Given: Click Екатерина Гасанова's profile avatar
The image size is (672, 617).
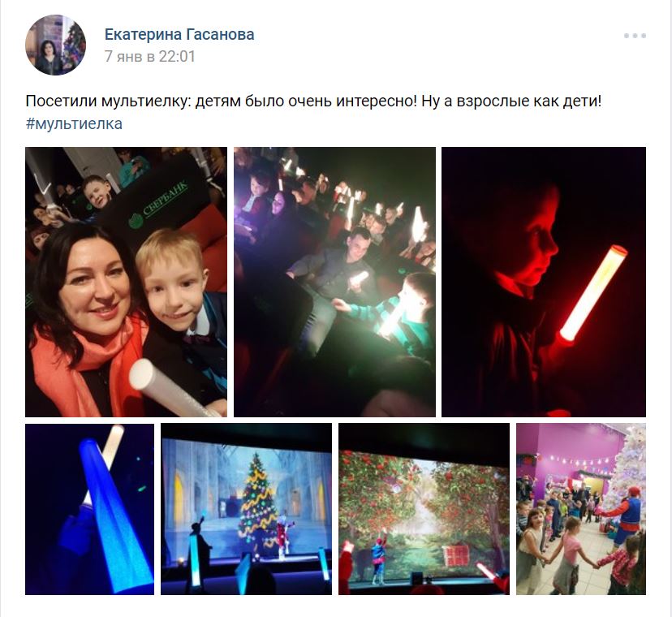Looking at the screenshot, I should coord(56,45).
